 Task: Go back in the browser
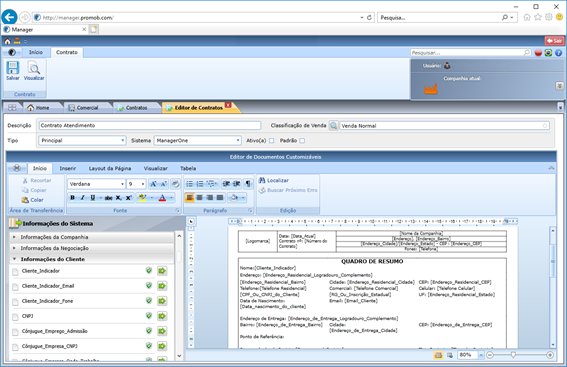[x=9, y=17]
